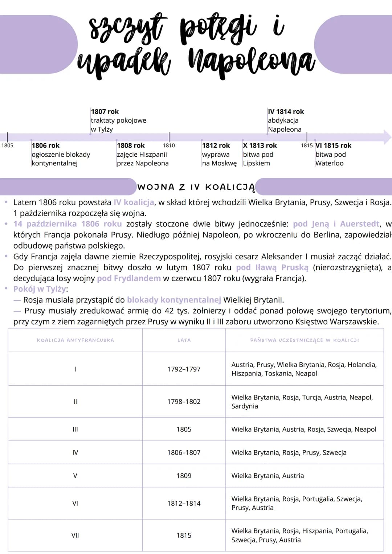Click the 1806 rok timeline entry

[61, 154]
